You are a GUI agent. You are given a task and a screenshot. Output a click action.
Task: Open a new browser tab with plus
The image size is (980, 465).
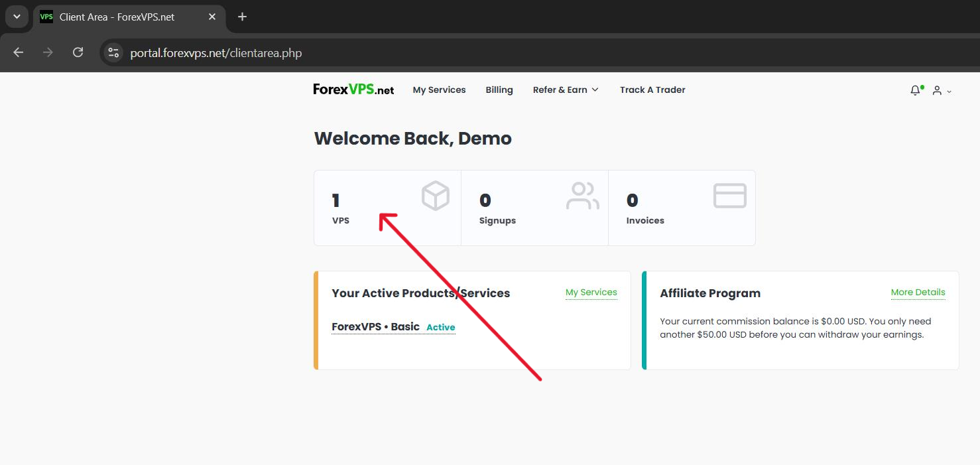(x=242, y=17)
